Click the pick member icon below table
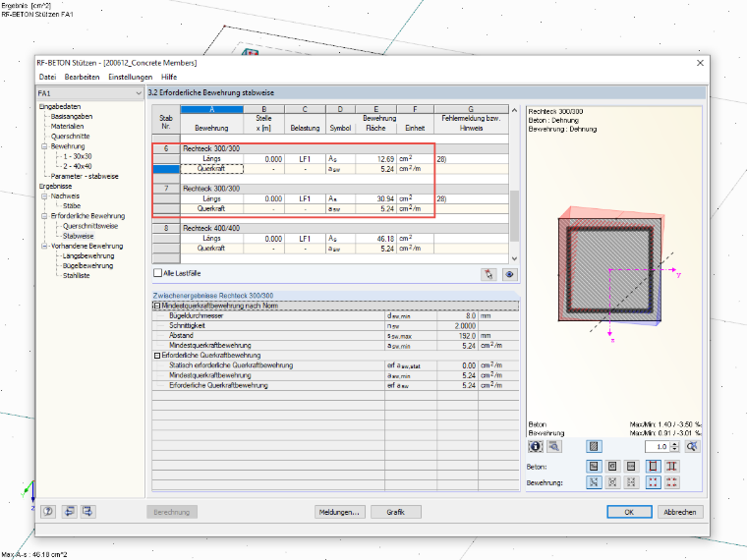This screenshot has height=560, width=747. (488, 274)
